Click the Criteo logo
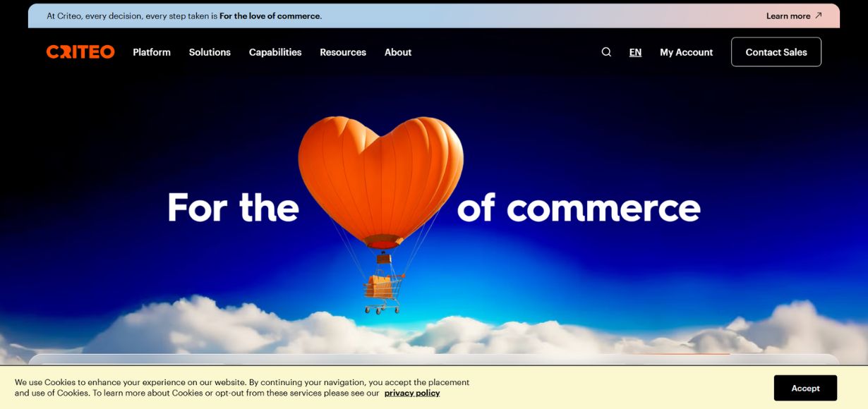This screenshot has height=409, width=868. (x=80, y=51)
